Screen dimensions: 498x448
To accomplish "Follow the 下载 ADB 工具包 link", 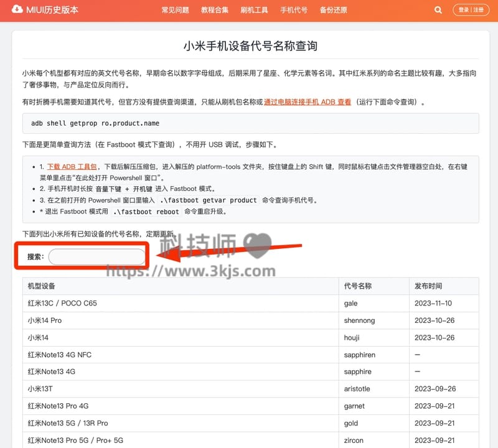I will click(72, 167).
